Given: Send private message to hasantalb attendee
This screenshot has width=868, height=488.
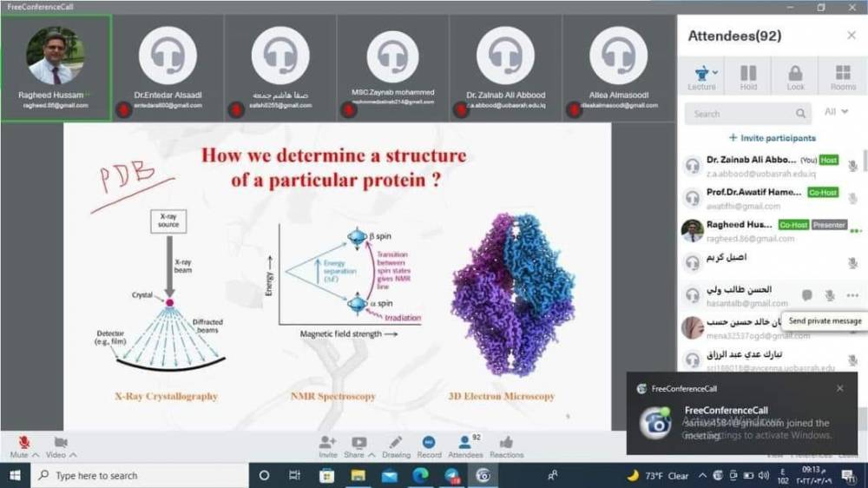Looking at the screenshot, I should pos(806,295).
